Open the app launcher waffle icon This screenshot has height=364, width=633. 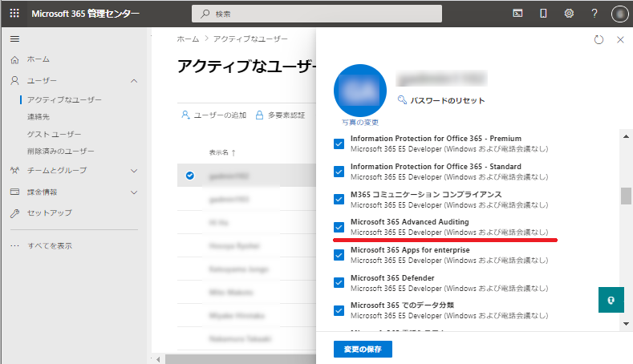coord(14,14)
